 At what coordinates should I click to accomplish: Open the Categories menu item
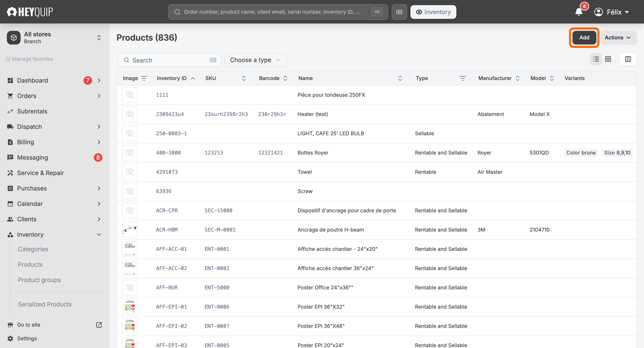click(33, 249)
